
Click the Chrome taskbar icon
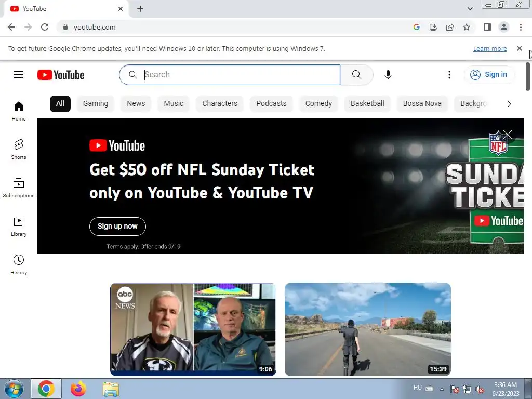pyautogui.click(x=46, y=389)
